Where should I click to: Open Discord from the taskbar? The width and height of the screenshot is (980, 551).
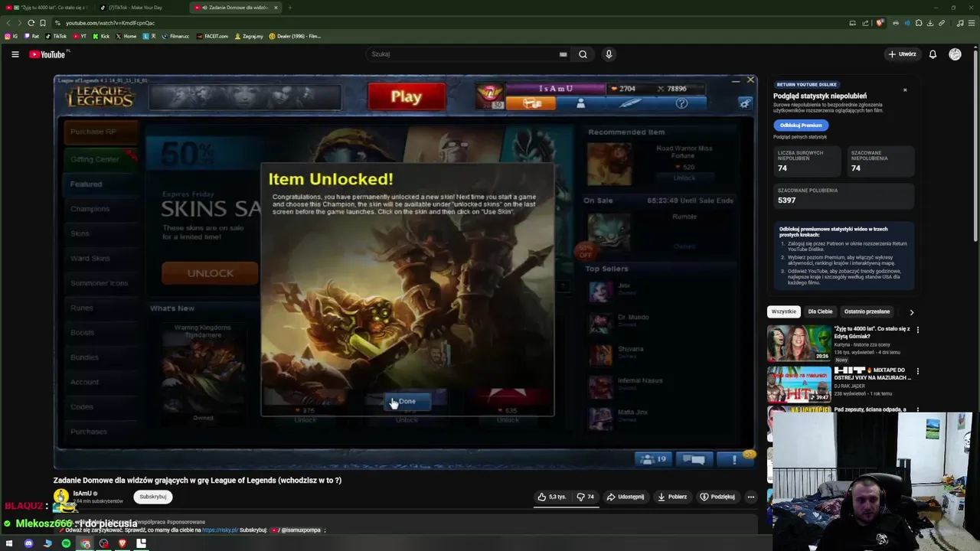[x=28, y=543]
